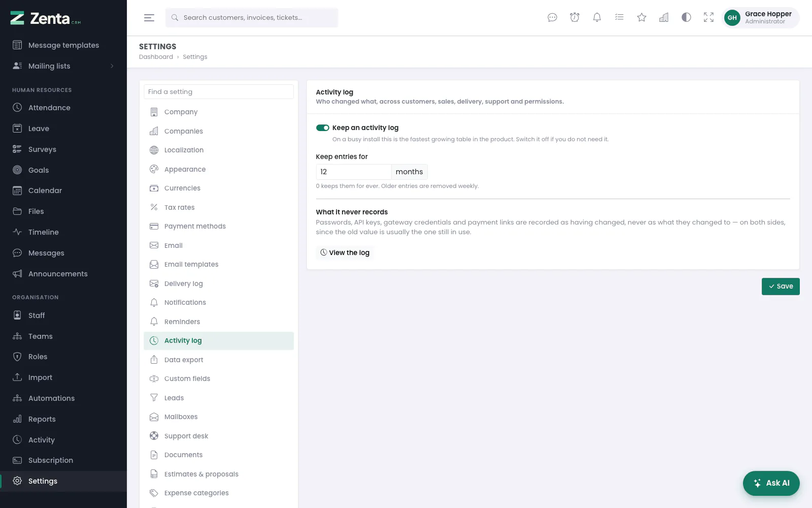Turn off Keep an activity log switch

pyautogui.click(x=323, y=128)
